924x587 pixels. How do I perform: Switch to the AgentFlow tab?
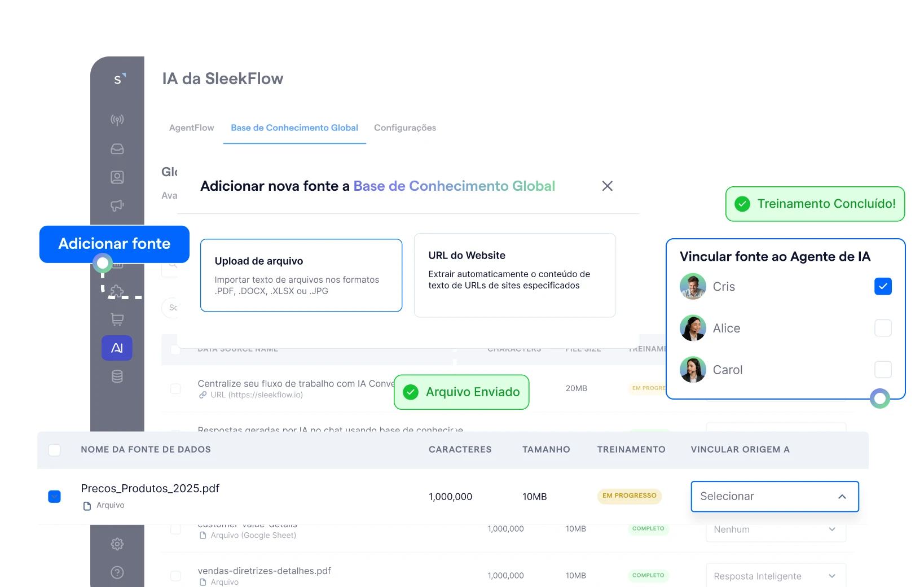pyautogui.click(x=192, y=128)
